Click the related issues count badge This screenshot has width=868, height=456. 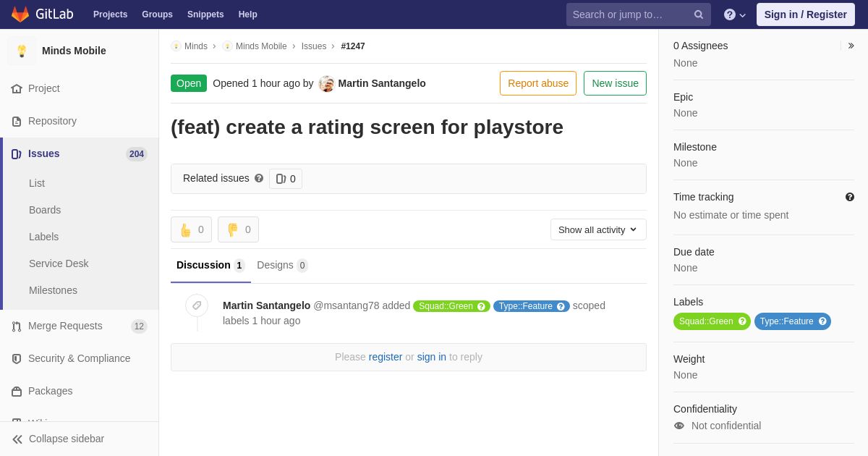pyautogui.click(x=286, y=179)
